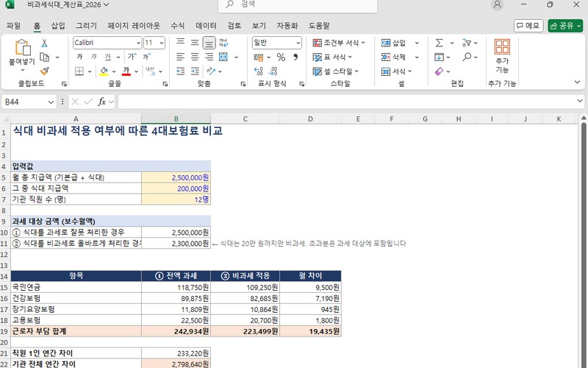The height and width of the screenshot is (368, 588).
Task: Decrease the indent
Action: (181, 71)
